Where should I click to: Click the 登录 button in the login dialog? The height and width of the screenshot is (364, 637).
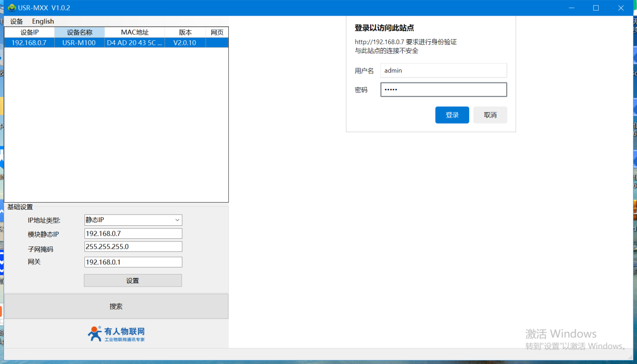pos(452,115)
